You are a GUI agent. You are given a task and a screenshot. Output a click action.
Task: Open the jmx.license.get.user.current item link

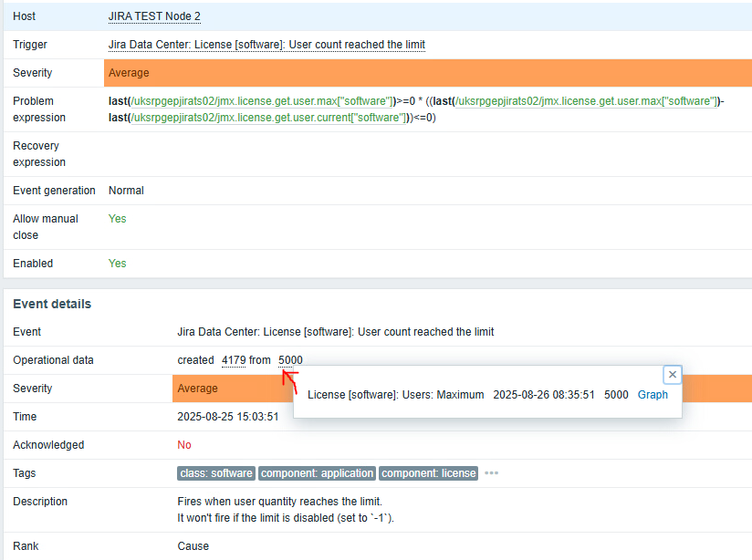(x=267, y=118)
